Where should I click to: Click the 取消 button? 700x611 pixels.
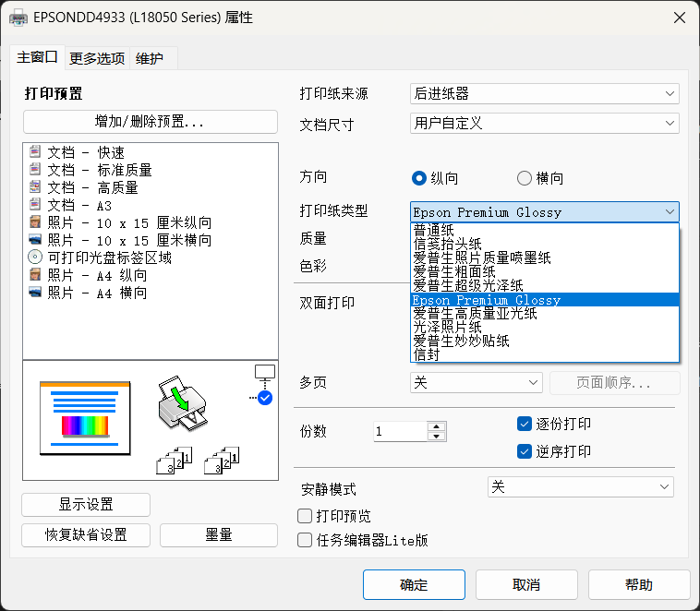click(x=526, y=584)
